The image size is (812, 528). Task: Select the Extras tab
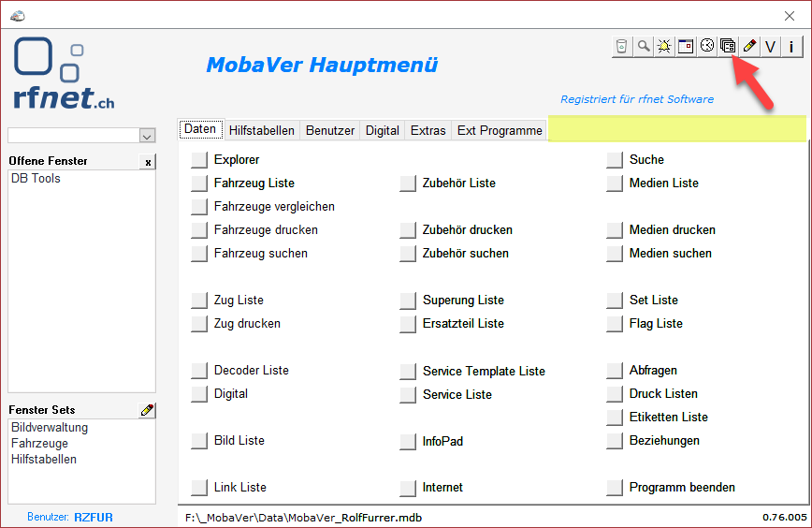428,130
